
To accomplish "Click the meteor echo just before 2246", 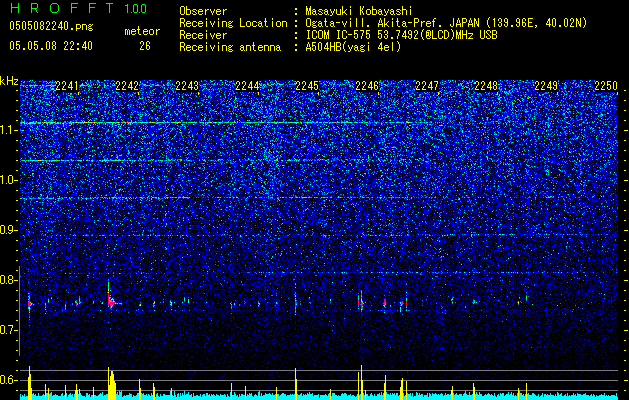I will [x=361, y=302].
